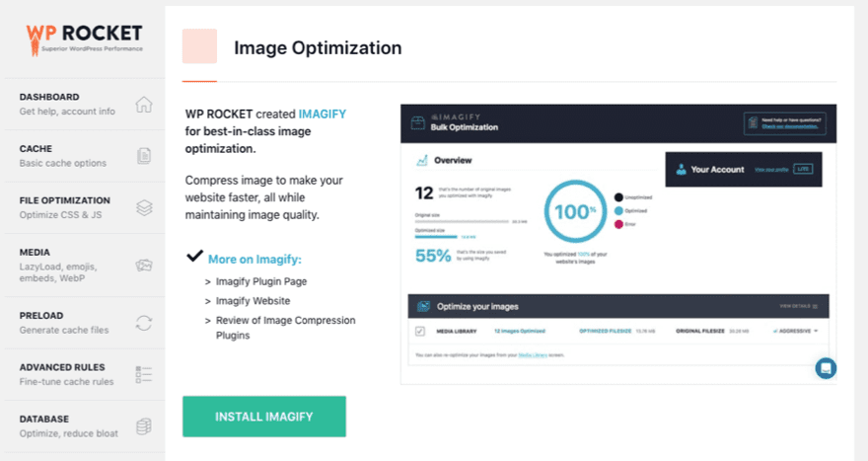
Task: Click the WP Rocket logo
Action: pyautogui.click(x=82, y=38)
